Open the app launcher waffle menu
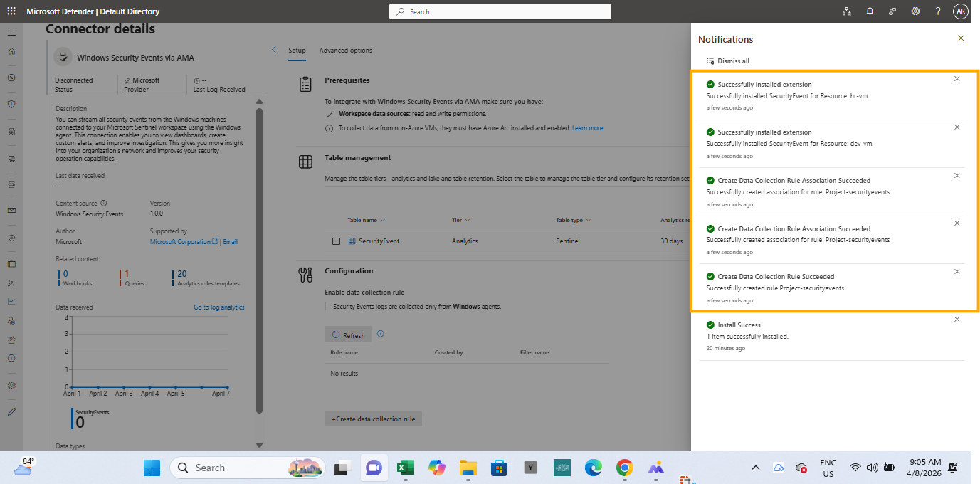 11,11
